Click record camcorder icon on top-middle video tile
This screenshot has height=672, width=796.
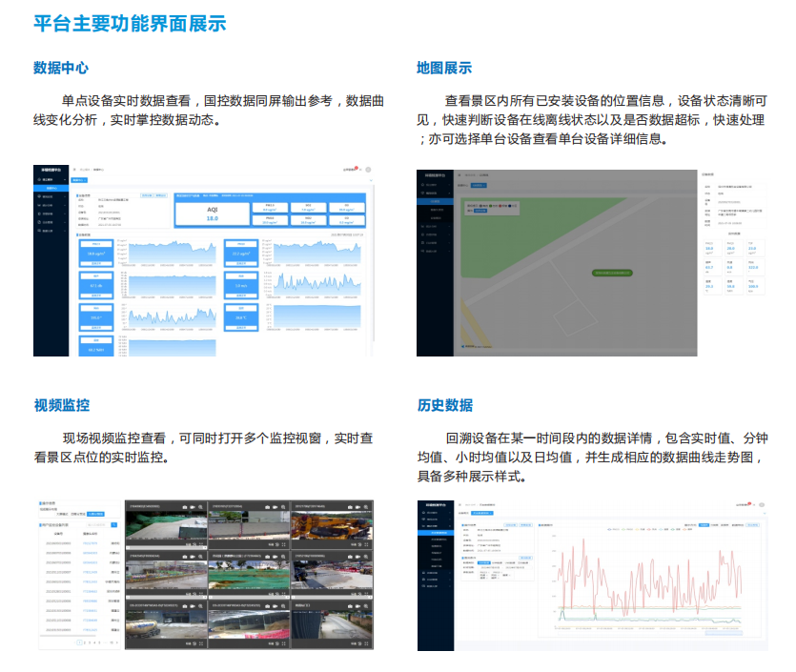pyautogui.click(x=275, y=506)
